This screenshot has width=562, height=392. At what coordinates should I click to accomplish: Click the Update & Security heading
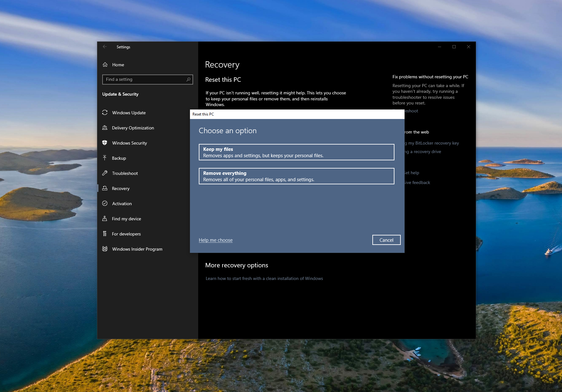[120, 94]
